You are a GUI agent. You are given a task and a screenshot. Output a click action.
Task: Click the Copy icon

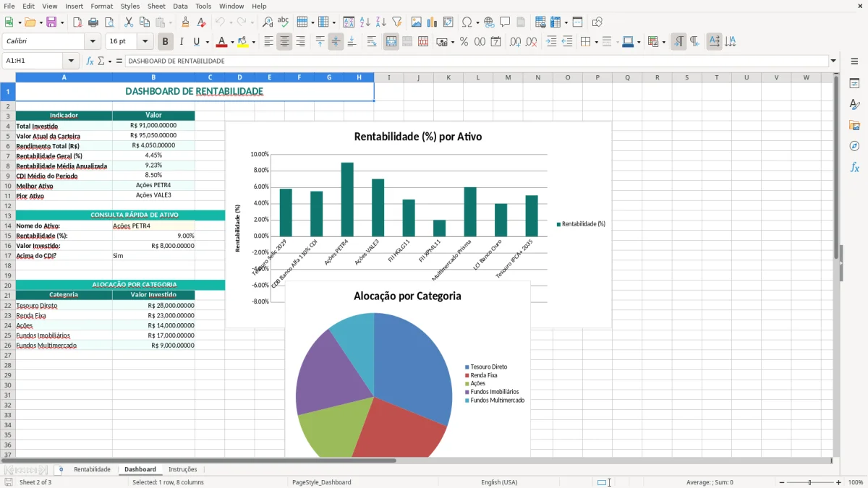(x=144, y=22)
